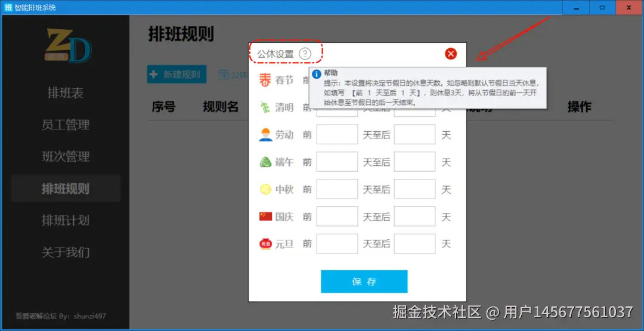
Task: Click the 排班规则 page heading
Action: coord(181,34)
